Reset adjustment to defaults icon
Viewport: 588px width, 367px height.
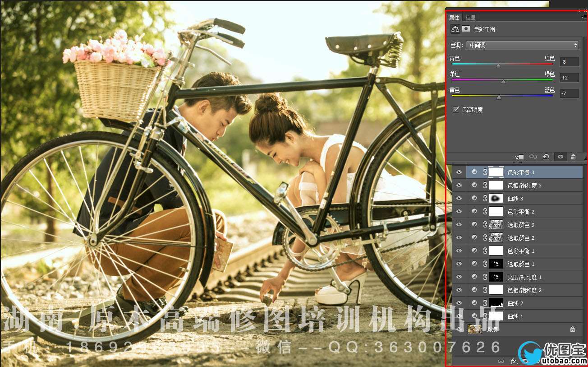pos(546,157)
